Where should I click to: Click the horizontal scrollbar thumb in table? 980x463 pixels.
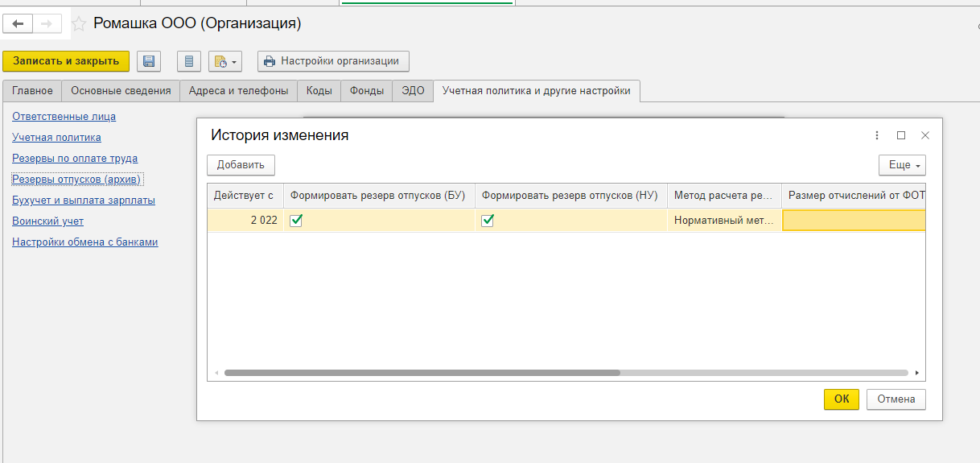coord(422,373)
